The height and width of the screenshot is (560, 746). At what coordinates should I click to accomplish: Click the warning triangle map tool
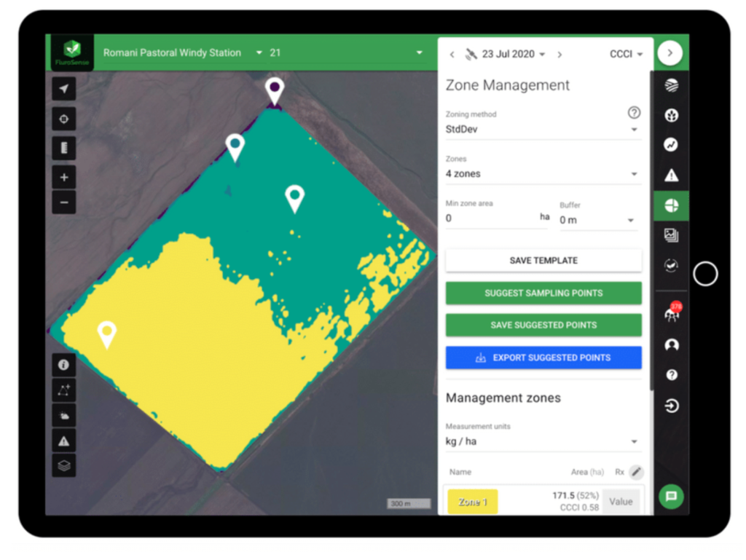click(x=64, y=441)
